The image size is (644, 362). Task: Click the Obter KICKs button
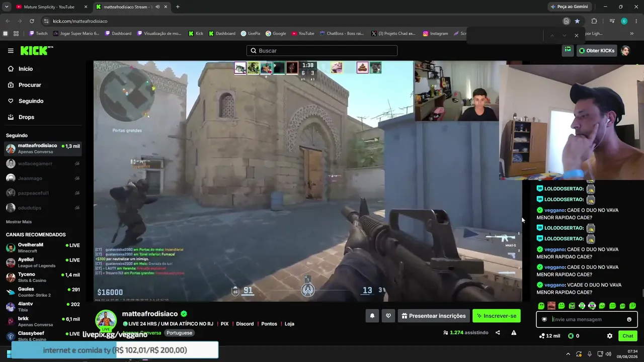tap(596, 51)
